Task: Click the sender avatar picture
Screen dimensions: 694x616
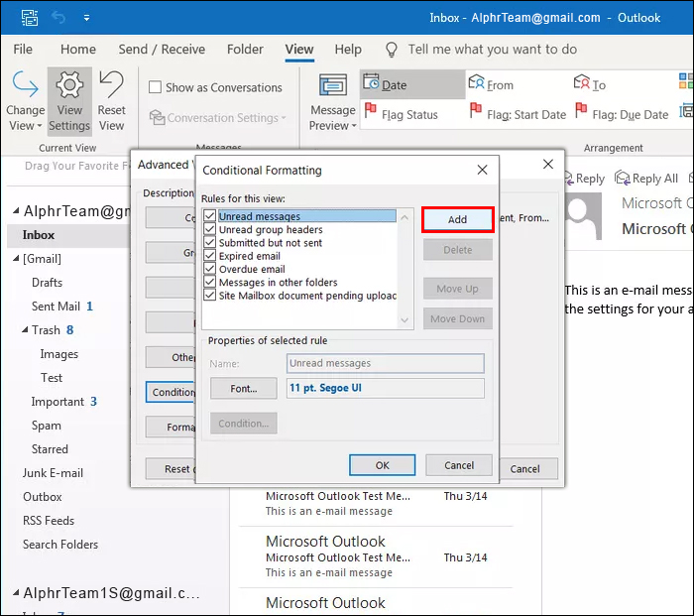Action: [x=583, y=216]
